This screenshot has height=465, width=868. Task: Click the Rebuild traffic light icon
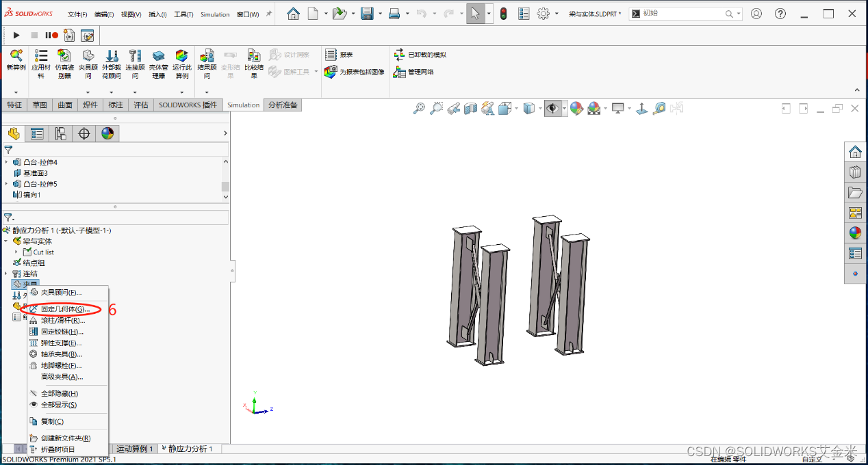[x=503, y=14]
